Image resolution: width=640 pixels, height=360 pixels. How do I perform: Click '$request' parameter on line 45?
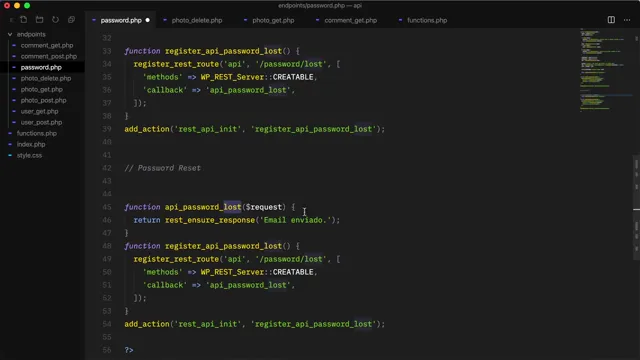[264, 207]
